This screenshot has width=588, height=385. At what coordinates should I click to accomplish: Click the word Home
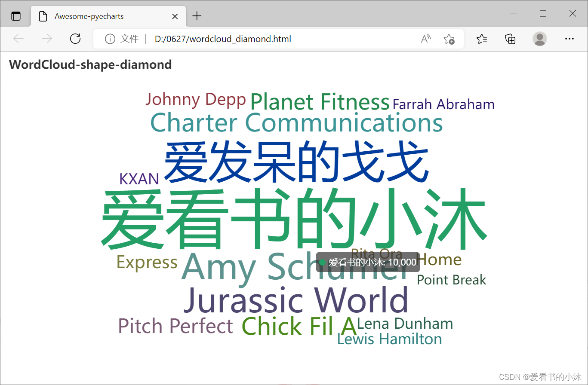click(440, 260)
